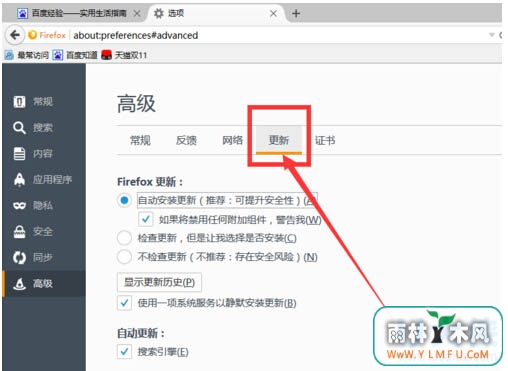Viewport: 508px width, 371px height.
Task: Open 天猫双11 bookmark
Action: [124, 55]
